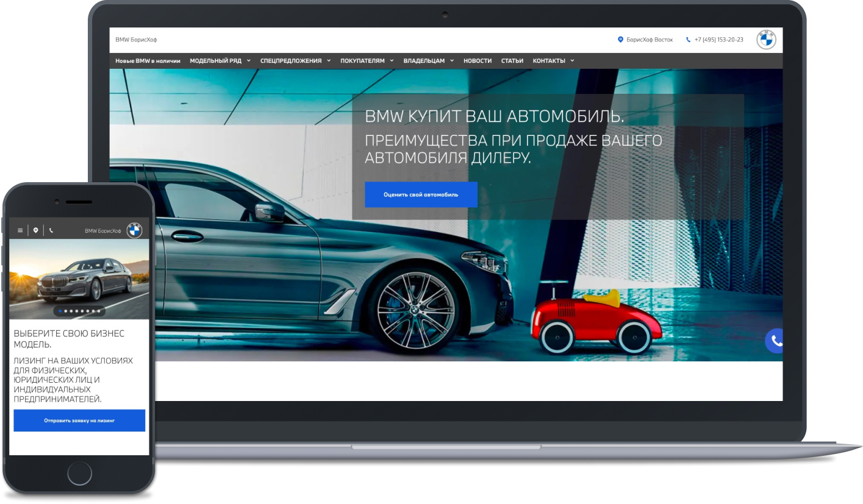Tap Отправить заявку на лизинг button
This screenshot has width=863, height=504.
point(79,421)
